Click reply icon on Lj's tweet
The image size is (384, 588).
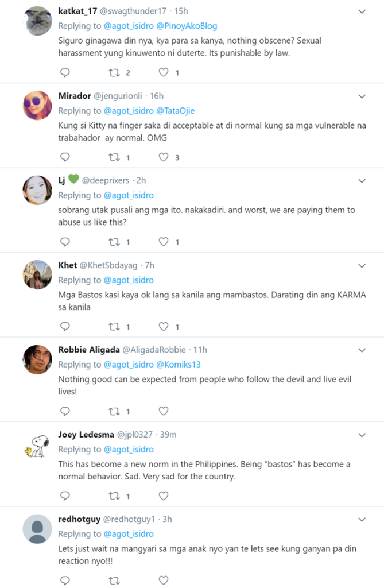pyautogui.click(x=65, y=242)
